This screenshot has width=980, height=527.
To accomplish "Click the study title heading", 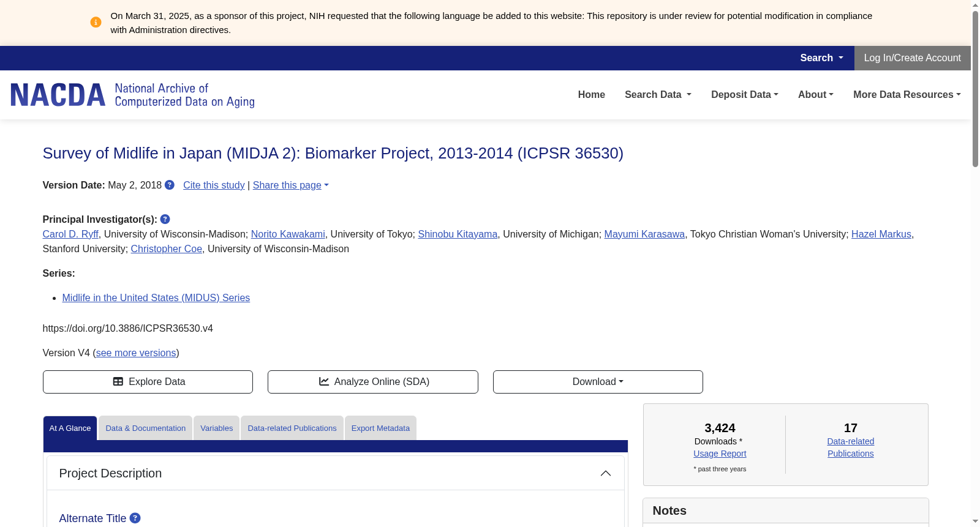I will click(333, 153).
